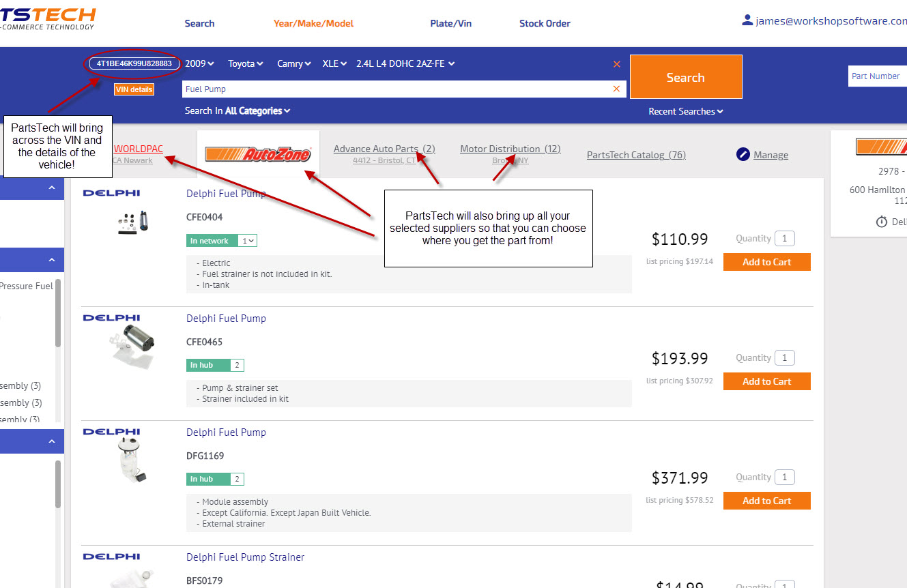Screen dimensions: 907x588
Task: Collapse the first sidebar filter section
Action: point(52,188)
